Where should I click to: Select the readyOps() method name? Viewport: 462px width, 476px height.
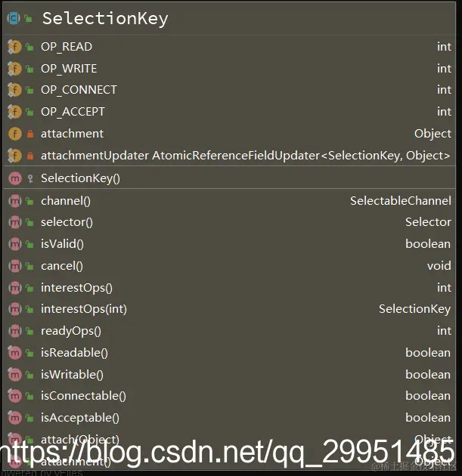coord(71,331)
